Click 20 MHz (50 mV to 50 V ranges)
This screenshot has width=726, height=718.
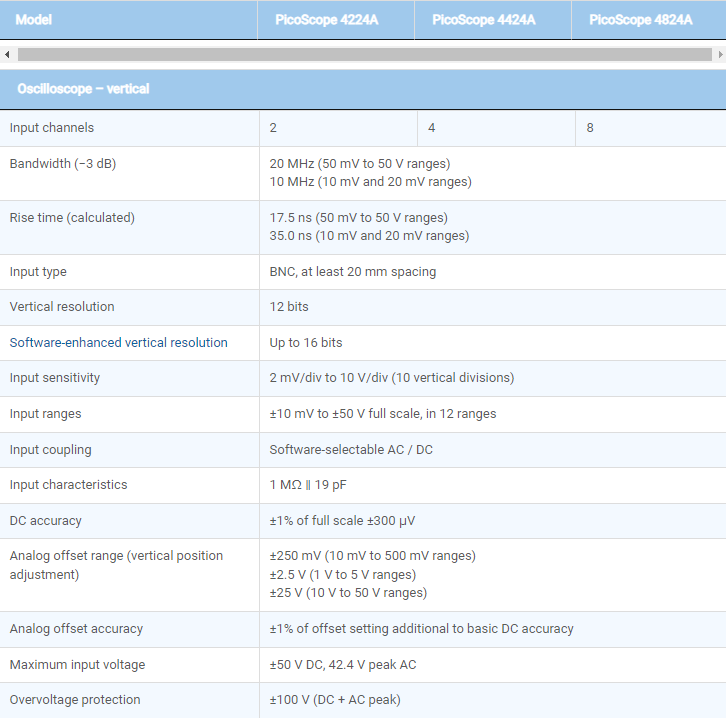pos(360,164)
